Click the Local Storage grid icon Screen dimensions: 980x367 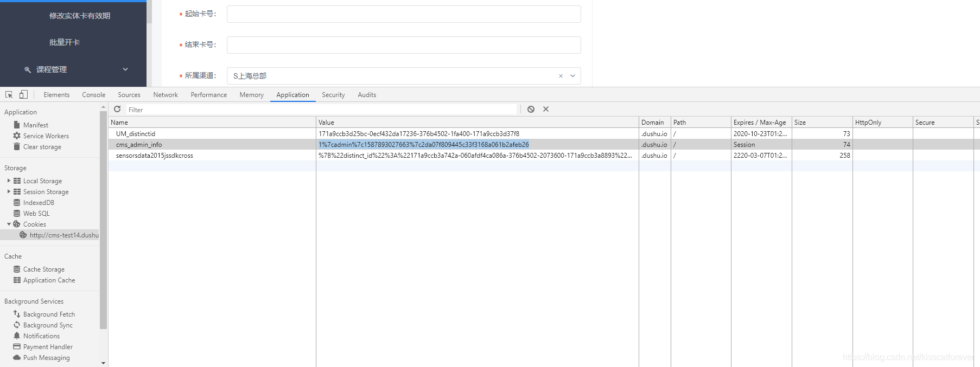[17, 181]
